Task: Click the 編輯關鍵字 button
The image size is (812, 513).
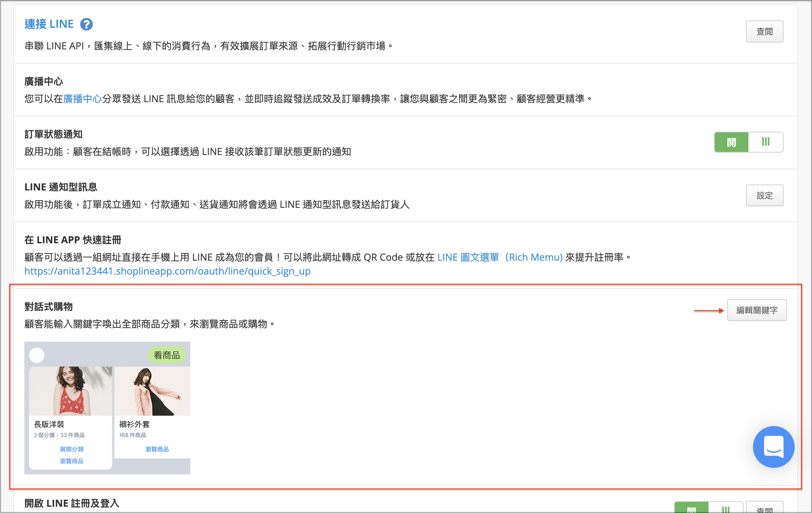Action: 757,310
